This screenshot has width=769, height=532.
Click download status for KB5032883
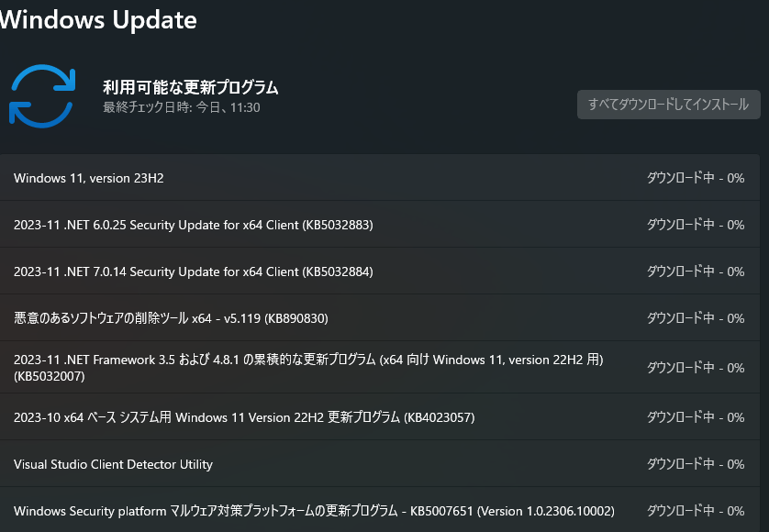click(696, 224)
